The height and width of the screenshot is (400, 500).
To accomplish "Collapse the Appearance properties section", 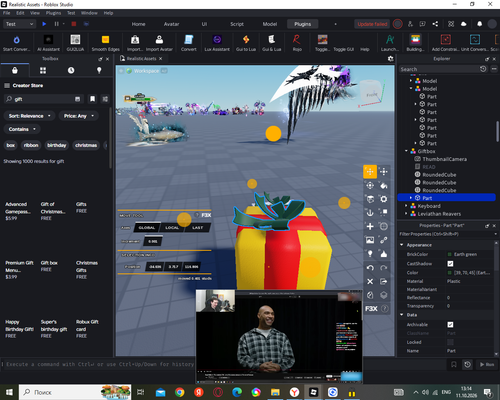I will [x=402, y=245].
